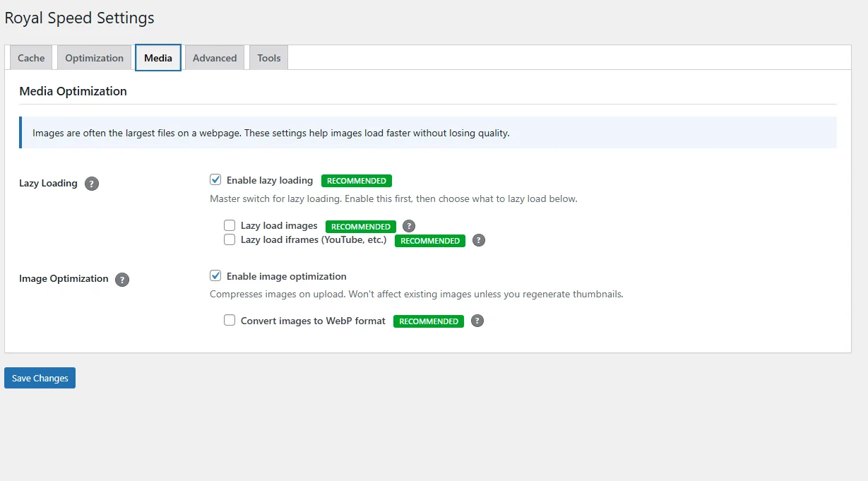Uncheck Enable image optimization
The height and width of the screenshot is (481, 868).
[215, 275]
